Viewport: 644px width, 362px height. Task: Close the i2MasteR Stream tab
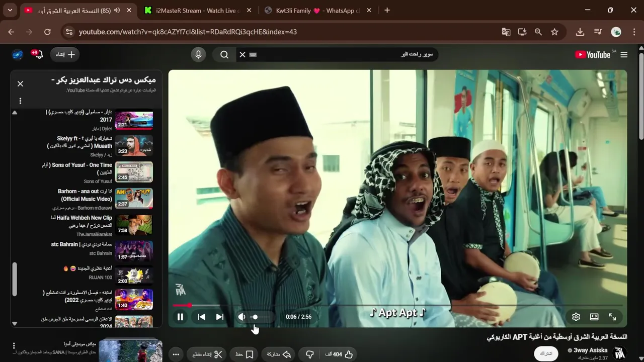(250, 10)
